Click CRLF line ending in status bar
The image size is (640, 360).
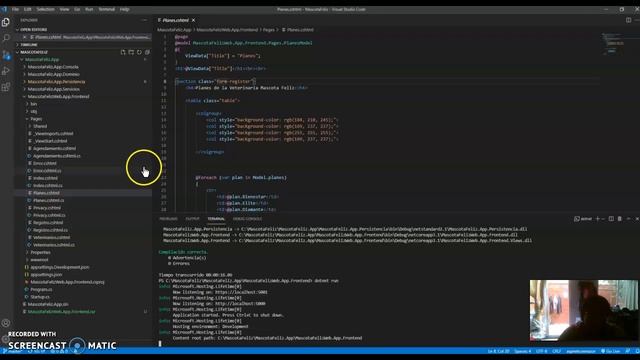pyautogui.click(x=556, y=351)
